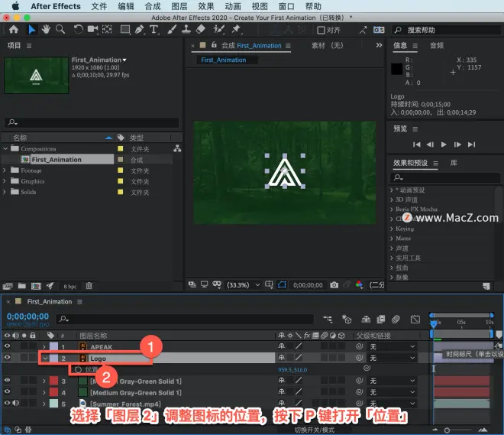Viewport: 504px width, 435px height.
Task: Switch to the 库 tab
Action: [454, 163]
